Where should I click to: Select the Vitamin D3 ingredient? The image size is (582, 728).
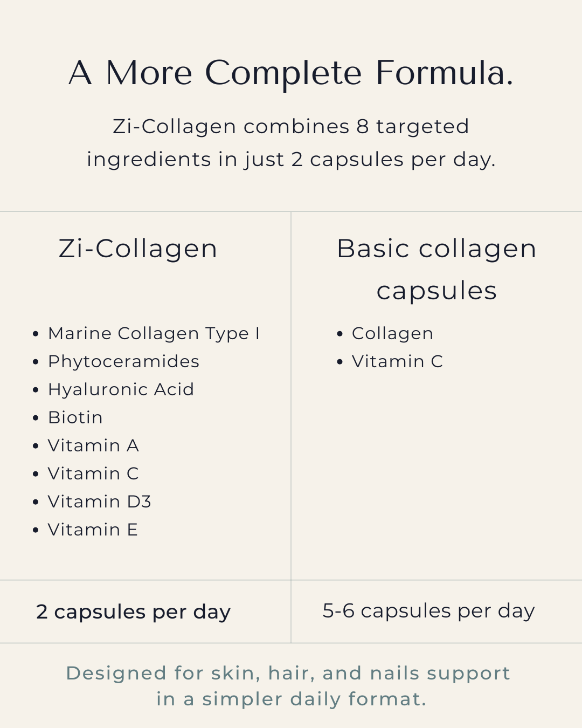click(99, 502)
